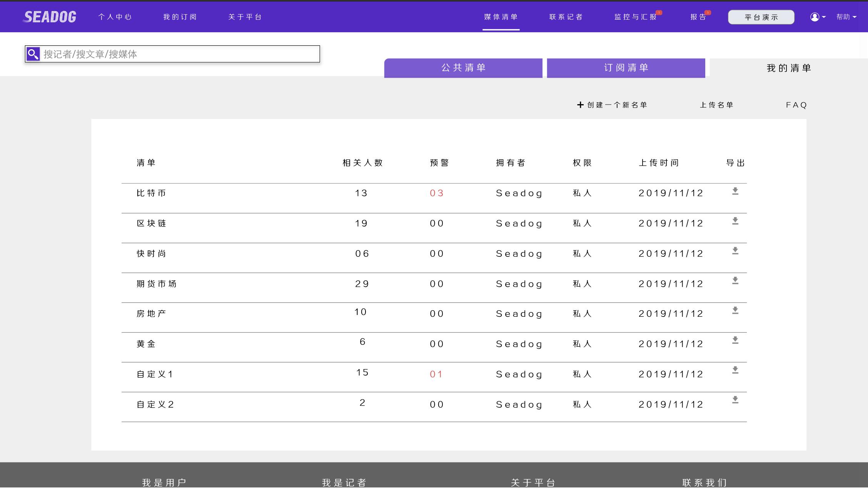Click the 平台演示 button
The width and height of the screenshot is (868, 489).
tap(761, 17)
